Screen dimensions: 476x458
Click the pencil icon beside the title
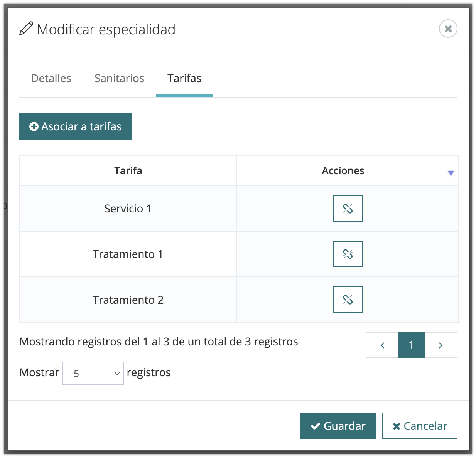click(x=26, y=29)
